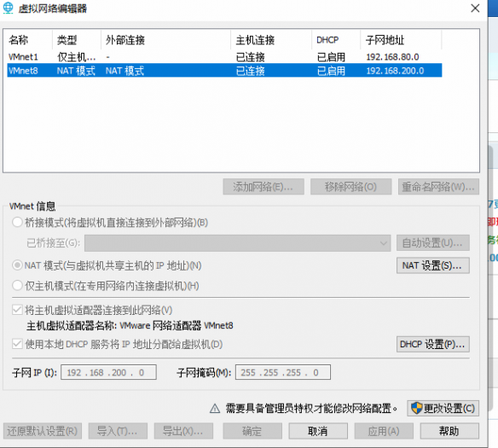
Task: Select the 桥接模式 radio button
Action: 17,222
